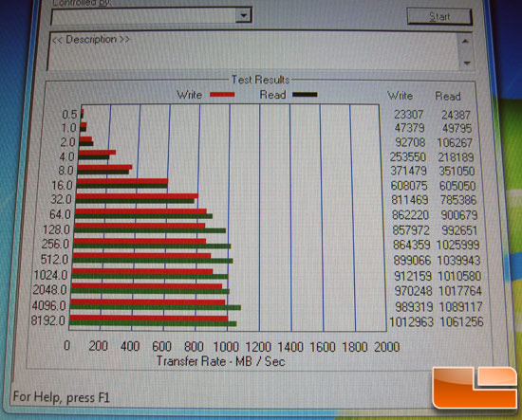Click the 1012963 write result value
The height and width of the screenshot is (420, 522).
(411, 322)
